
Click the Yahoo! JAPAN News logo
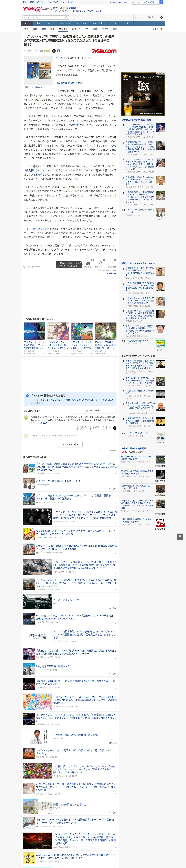tap(37, 9)
